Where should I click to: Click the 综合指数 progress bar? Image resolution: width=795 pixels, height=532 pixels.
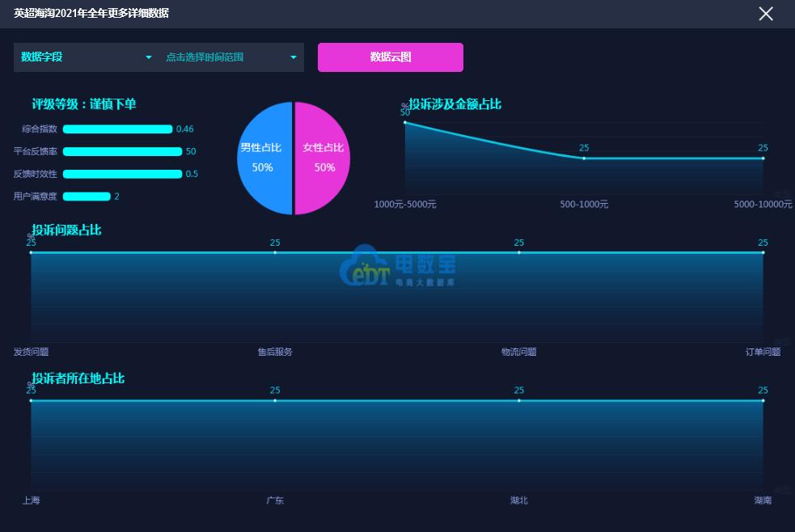point(117,129)
